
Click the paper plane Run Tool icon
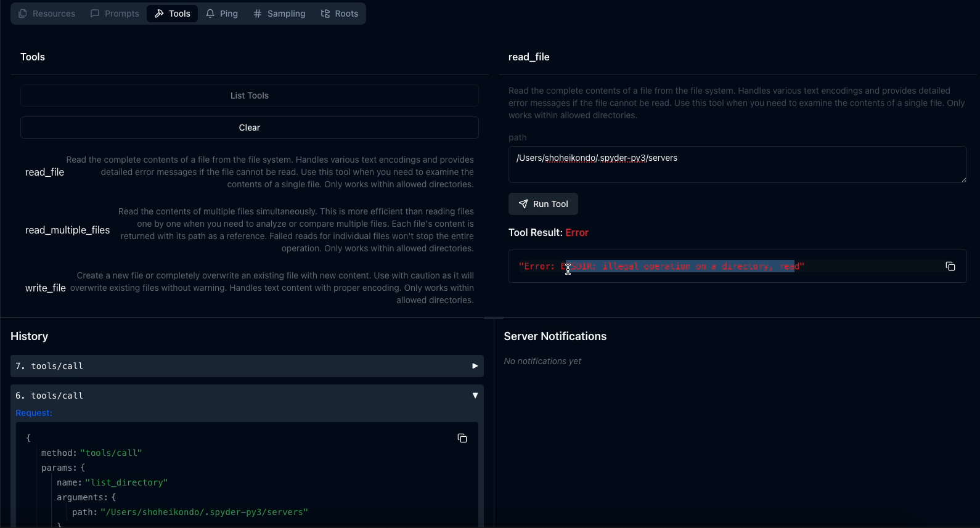pyautogui.click(x=523, y=204)
